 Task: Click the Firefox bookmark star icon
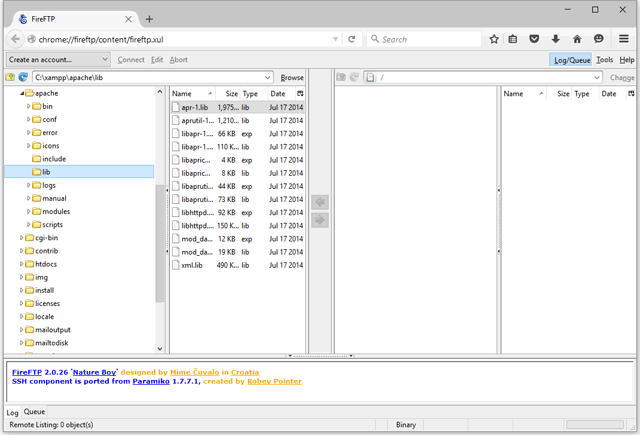tap(494, 39)
